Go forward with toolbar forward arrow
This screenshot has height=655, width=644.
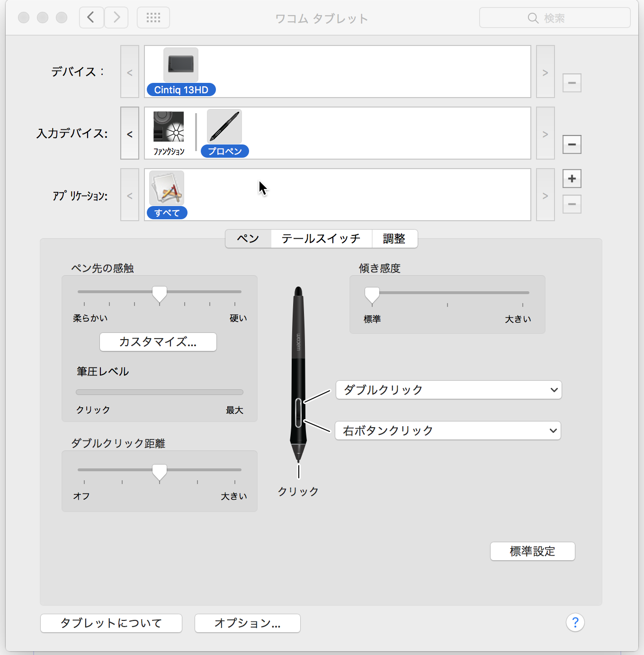tap(116, 18)
